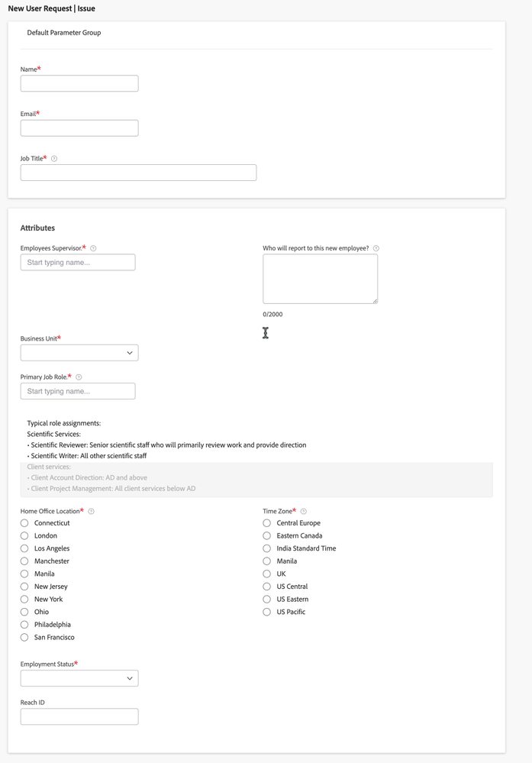Click the Employees Supervisor name field
532x763 pixels.
point(78,262)
